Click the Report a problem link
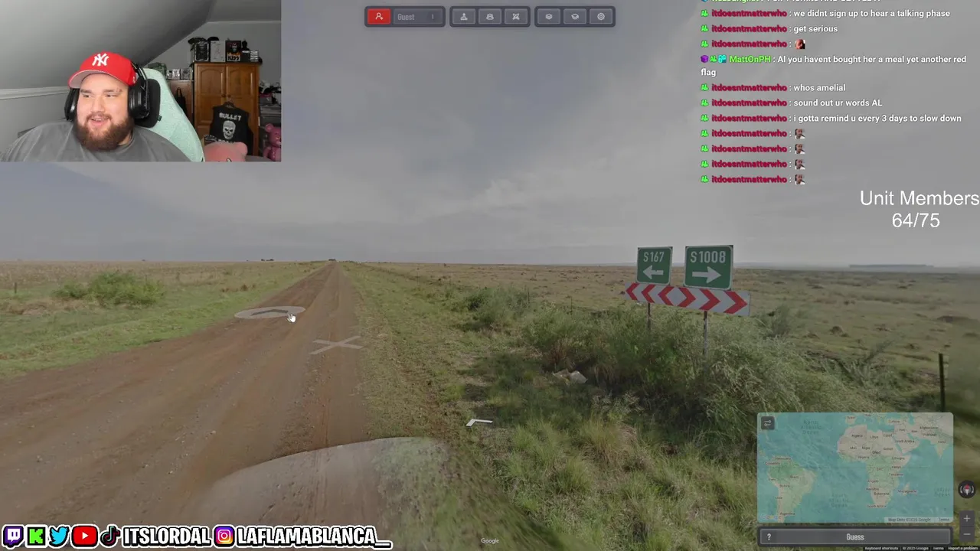 coord(963,548)
